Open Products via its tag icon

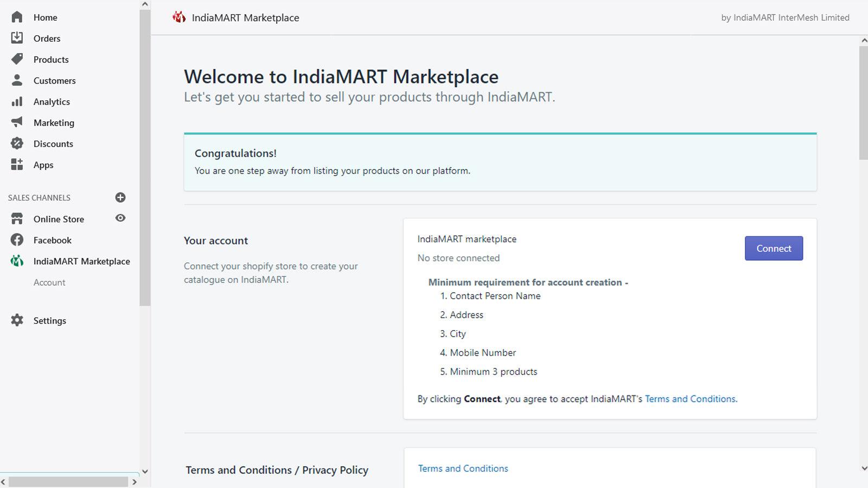pos(17,59)
